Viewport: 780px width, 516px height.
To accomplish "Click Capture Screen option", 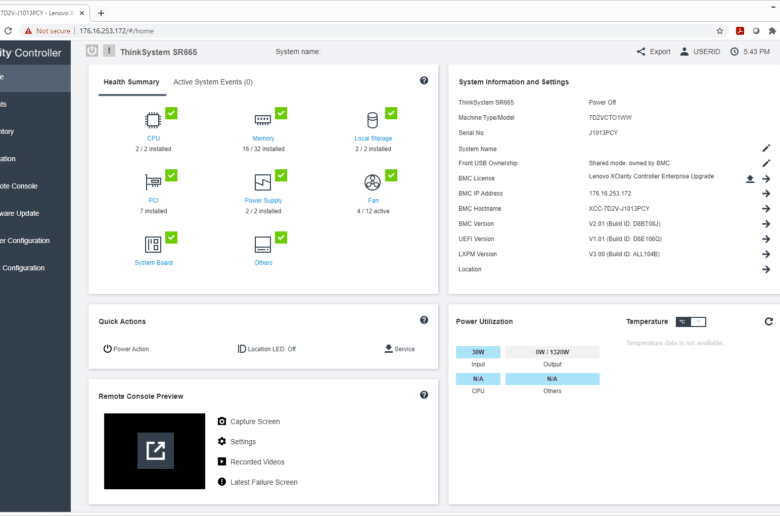I will [x=249, y=421].
